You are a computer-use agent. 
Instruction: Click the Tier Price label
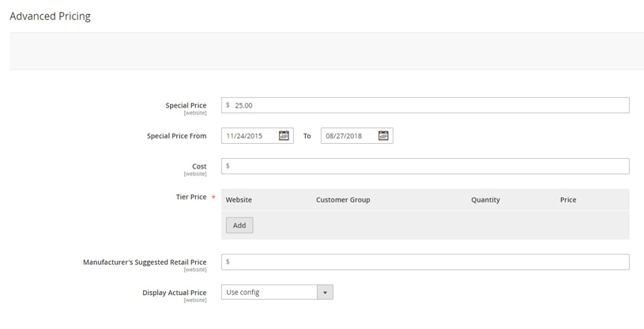click(191, 197)
